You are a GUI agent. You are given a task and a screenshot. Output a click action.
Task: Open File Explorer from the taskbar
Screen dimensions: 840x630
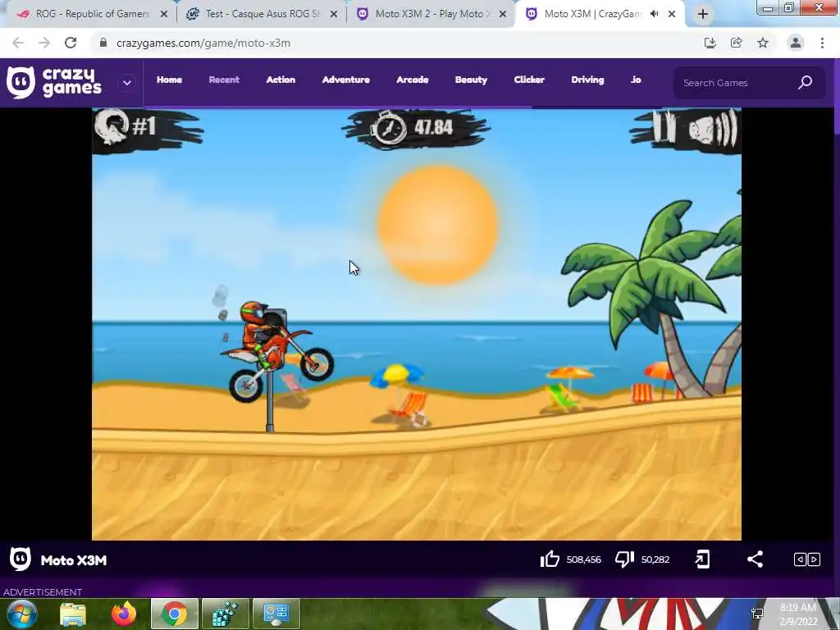point(73,614)
